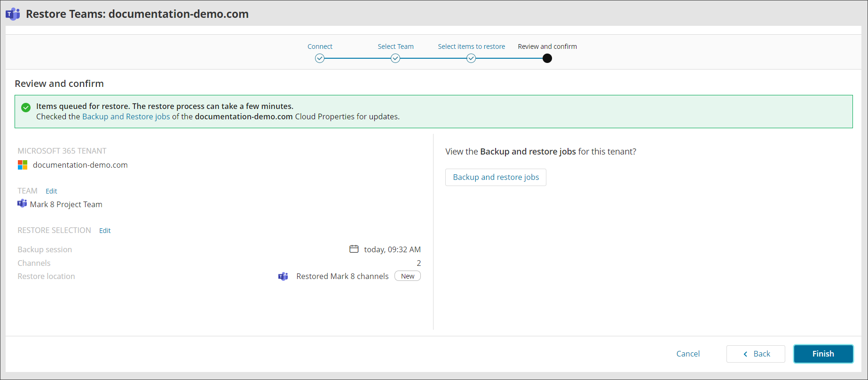Screen dimensions: 868x380
Task: Click the Teams icon beside Mark 8 Project Team
Action: (x=22, y=204)
